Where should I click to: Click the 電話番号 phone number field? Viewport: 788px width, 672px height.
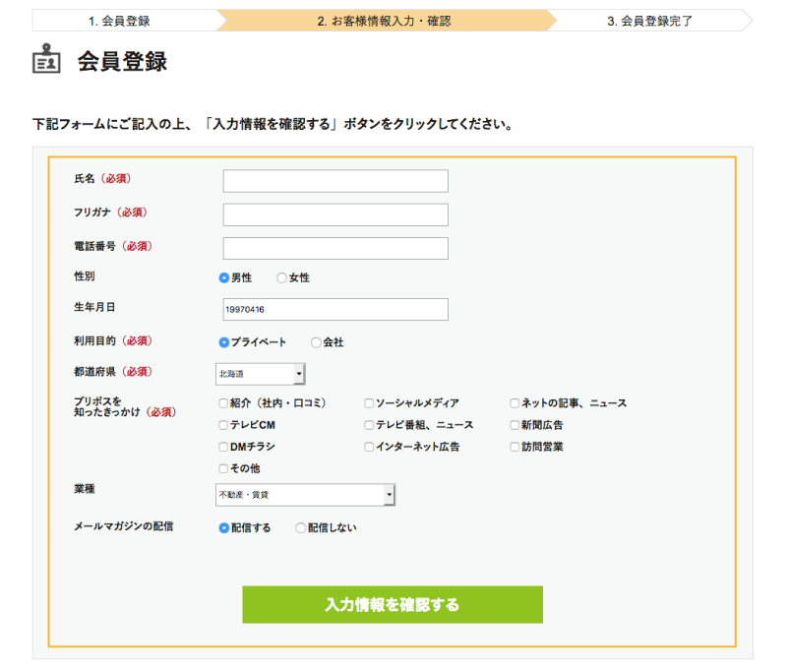(335, 248)
